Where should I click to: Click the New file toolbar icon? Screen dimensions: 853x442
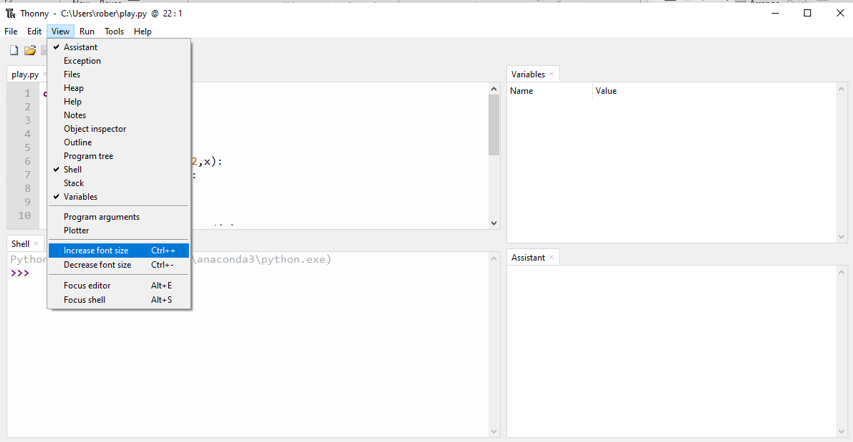(x=14, y=50)
